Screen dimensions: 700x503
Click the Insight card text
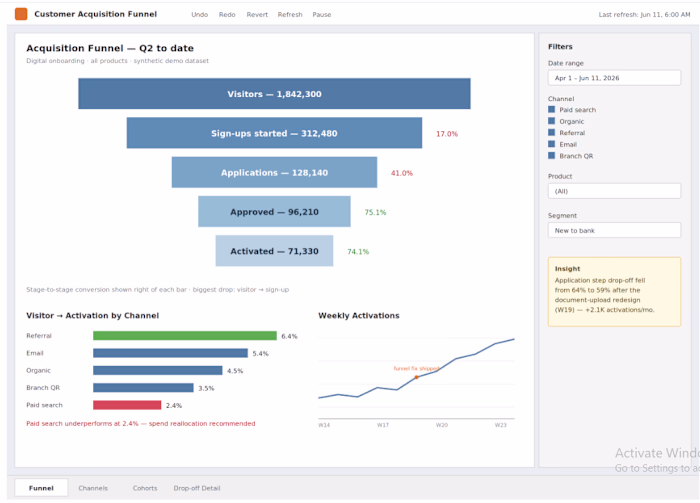click(x=604, y=295)
